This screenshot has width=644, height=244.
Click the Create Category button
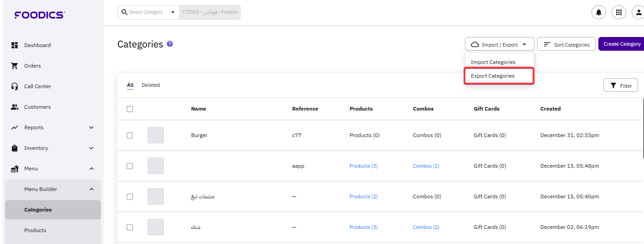(622, 44)
